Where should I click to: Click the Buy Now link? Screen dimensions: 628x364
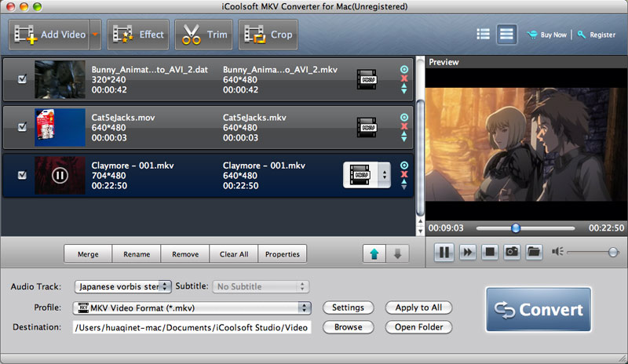(548, 35)
